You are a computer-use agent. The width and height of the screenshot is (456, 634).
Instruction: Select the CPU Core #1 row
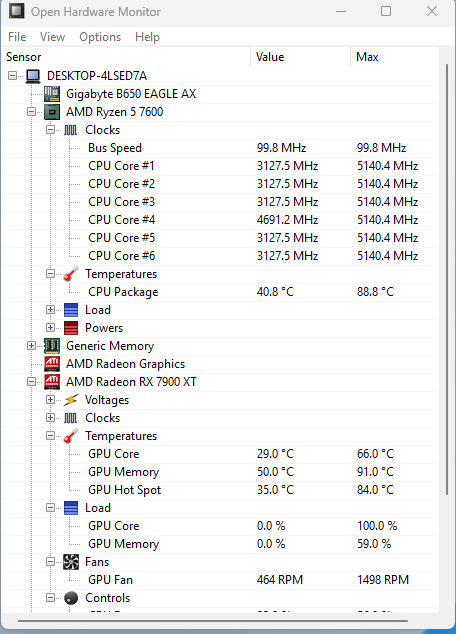[220, 166]
